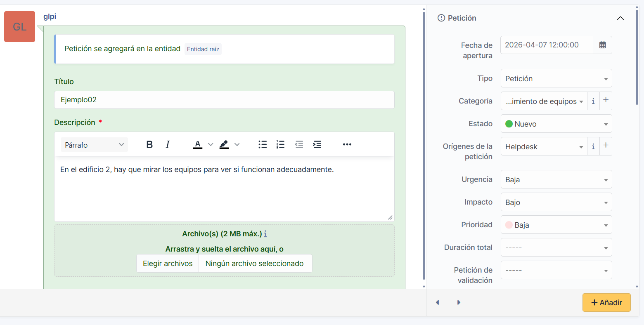The height and width of the screenshot is (325, 644).
Task: Increase indent of description text
Action: [x=317, y=145]
